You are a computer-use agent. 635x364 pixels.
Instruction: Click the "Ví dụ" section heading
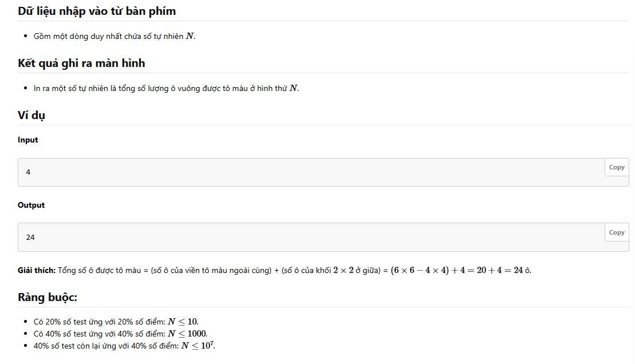click(31, 115)
